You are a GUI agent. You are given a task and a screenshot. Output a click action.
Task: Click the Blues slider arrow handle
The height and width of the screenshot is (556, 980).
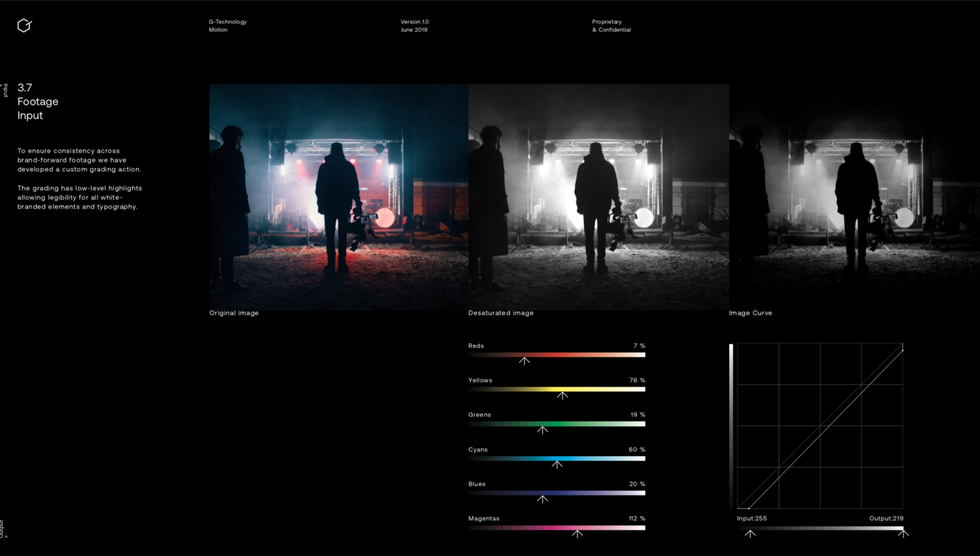[542, 499]
